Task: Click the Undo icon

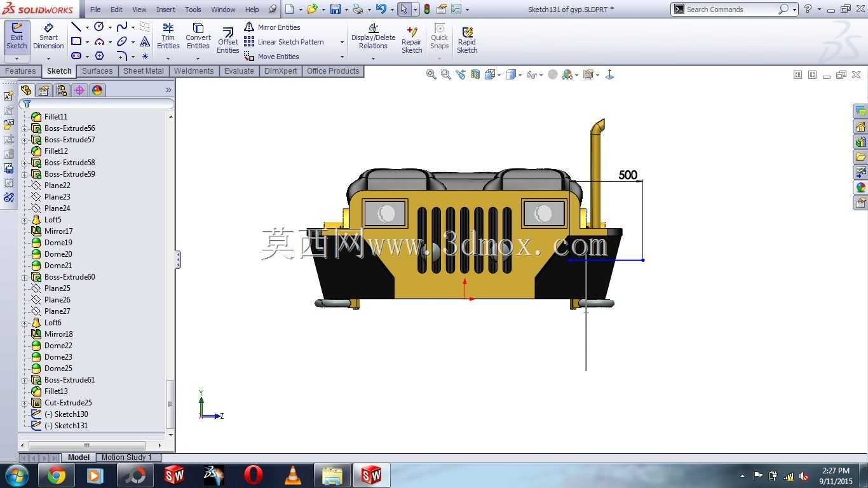Action: pyautogui.click(x=381, y=9)
